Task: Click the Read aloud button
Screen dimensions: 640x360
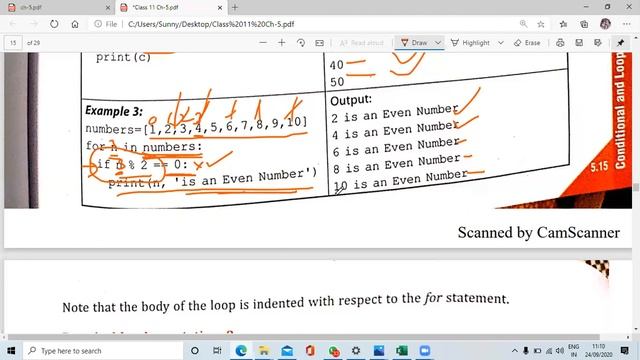Action: click(x=362, y=42)
